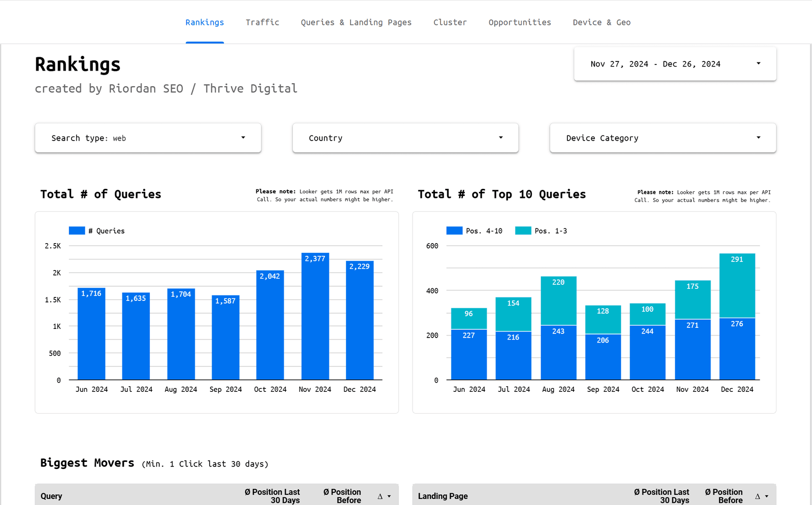This screenshot has height=505, width=812.
Task: Sort by the Landing Page column header
Action: [x=443, y=496]
